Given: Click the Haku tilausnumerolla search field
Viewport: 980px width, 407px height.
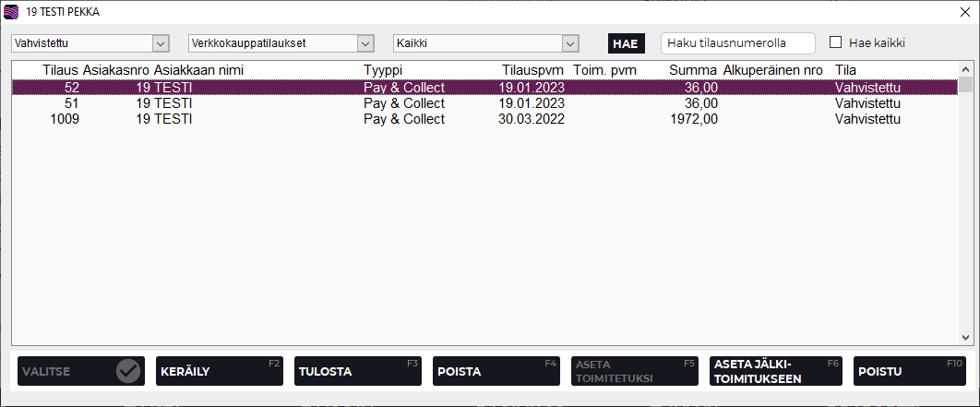Looking at the screenshot, I should [737, 43].
